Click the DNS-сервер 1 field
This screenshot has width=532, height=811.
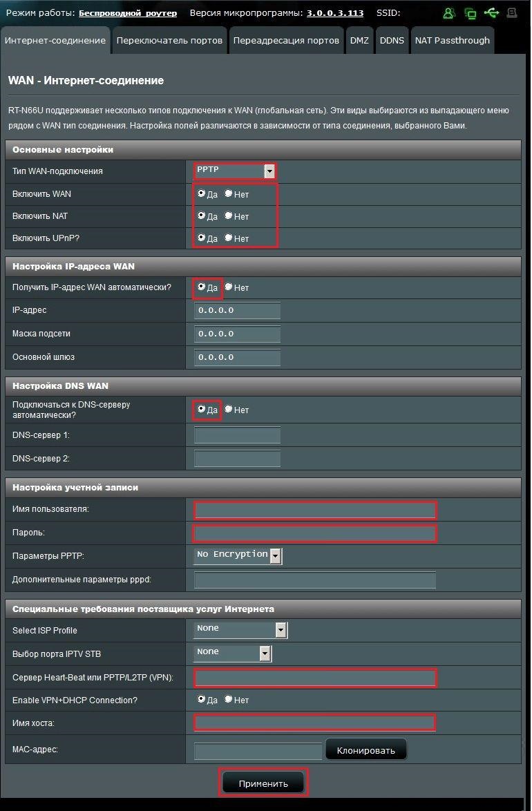click(238, 435)
